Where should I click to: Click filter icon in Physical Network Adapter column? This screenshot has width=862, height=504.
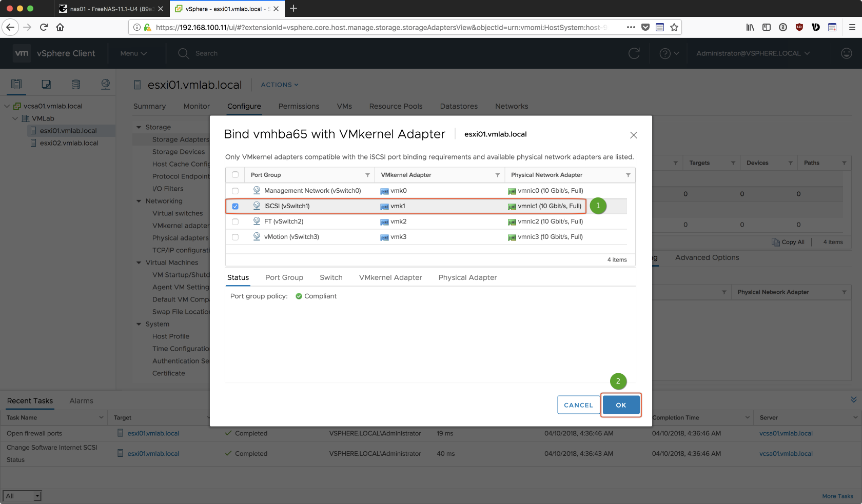628,175
